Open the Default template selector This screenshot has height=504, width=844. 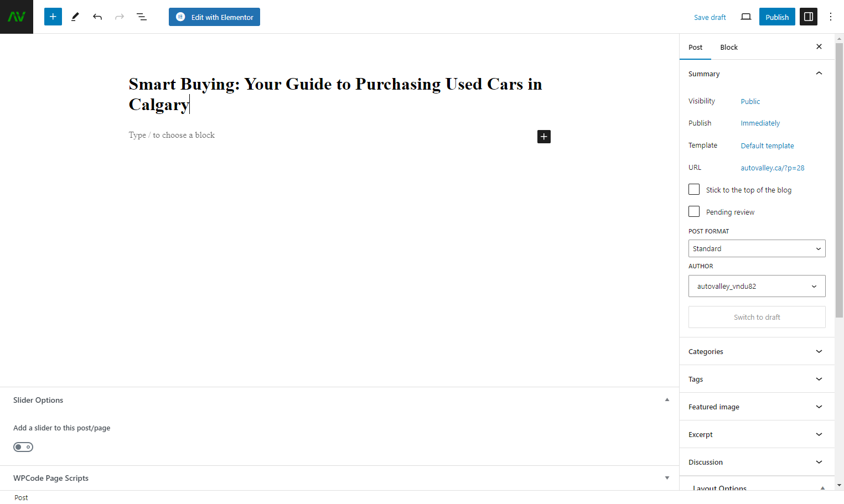coord(768,146)
